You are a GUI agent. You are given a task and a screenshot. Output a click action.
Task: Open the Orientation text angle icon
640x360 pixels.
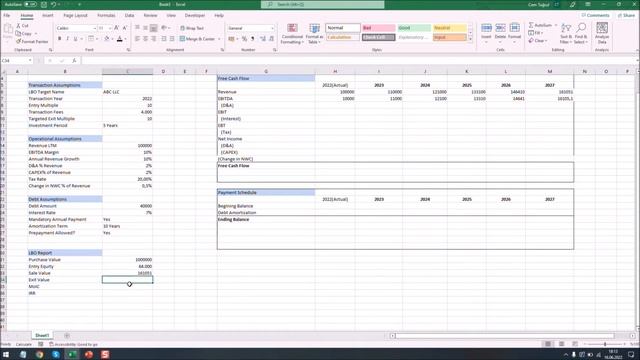click(x=164, y=28)
